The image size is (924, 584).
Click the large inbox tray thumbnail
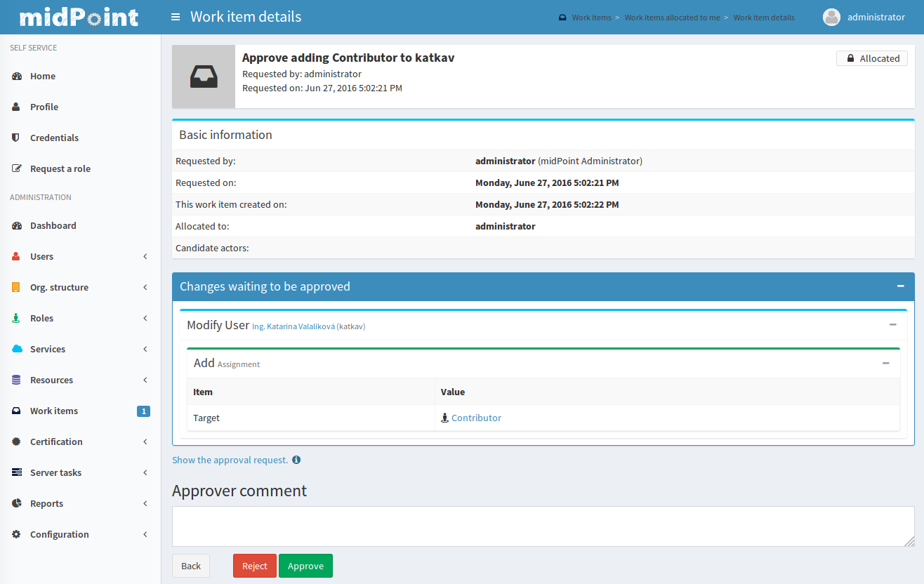tap(204, 77)
